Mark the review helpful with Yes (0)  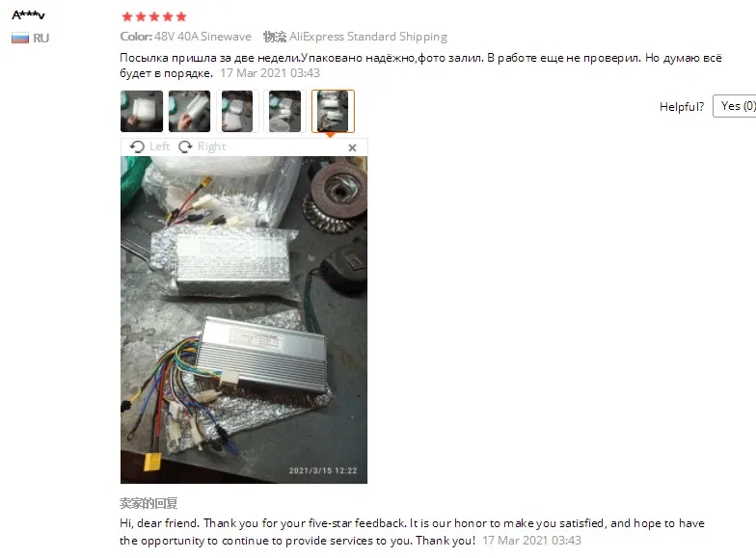(735, 106)
